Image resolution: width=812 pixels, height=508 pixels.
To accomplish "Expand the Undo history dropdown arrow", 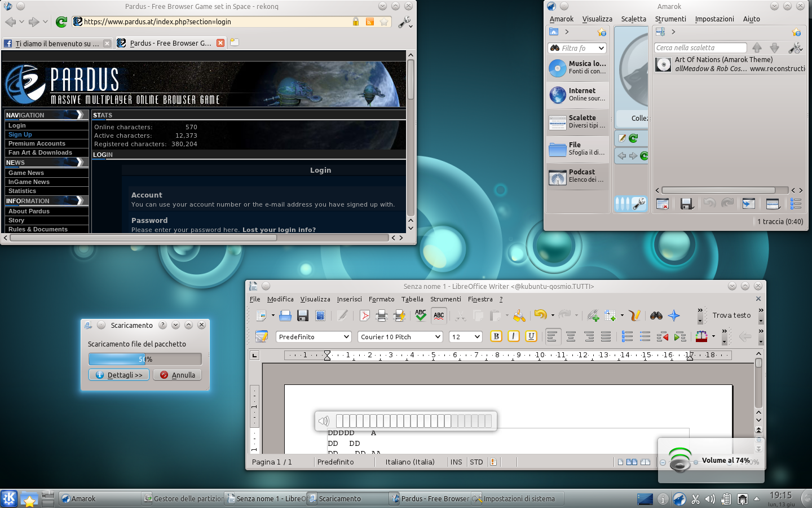I will click(x=553, y=316).
